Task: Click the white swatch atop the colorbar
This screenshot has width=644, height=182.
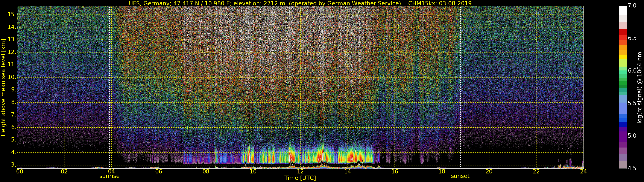Action: click(x=623, y=10)
